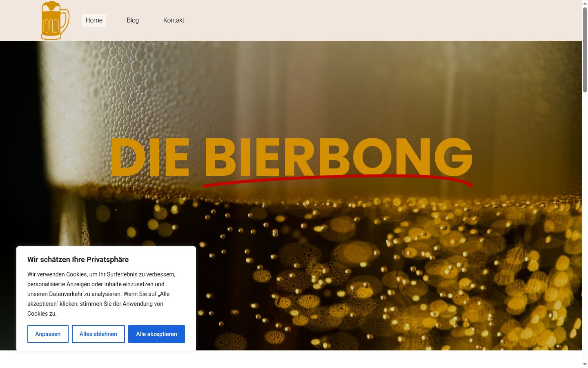Go to the Kontakt page
Screen dimensions: 588x368
pos(174,20)
